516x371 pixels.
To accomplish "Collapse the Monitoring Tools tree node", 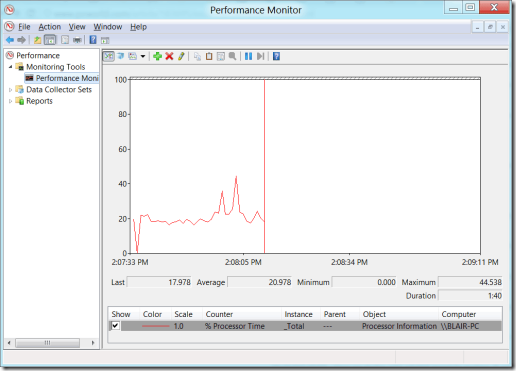I will click(10, 67).
